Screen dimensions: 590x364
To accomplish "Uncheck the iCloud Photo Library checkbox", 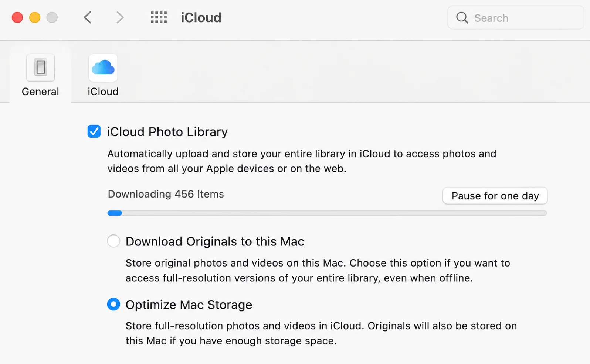I will (94, 131).
